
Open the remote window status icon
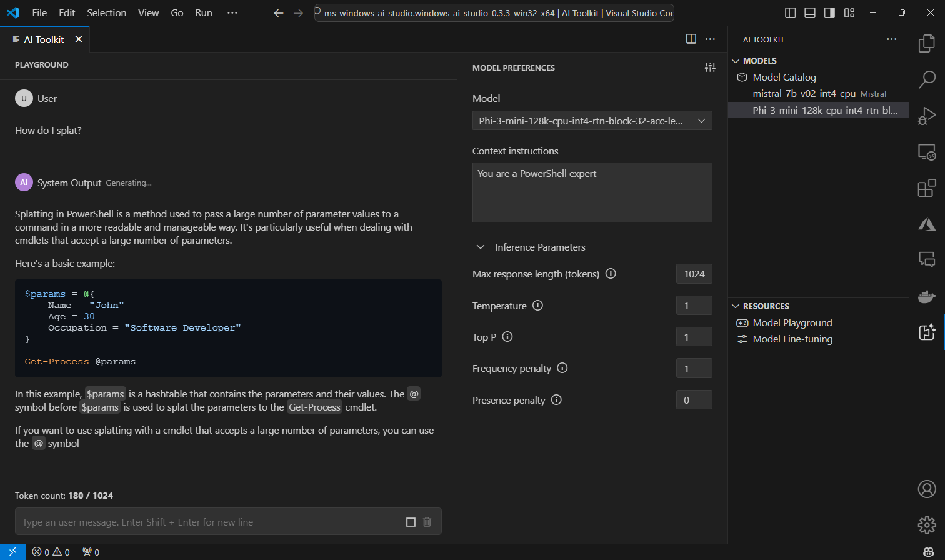point(12,552)
